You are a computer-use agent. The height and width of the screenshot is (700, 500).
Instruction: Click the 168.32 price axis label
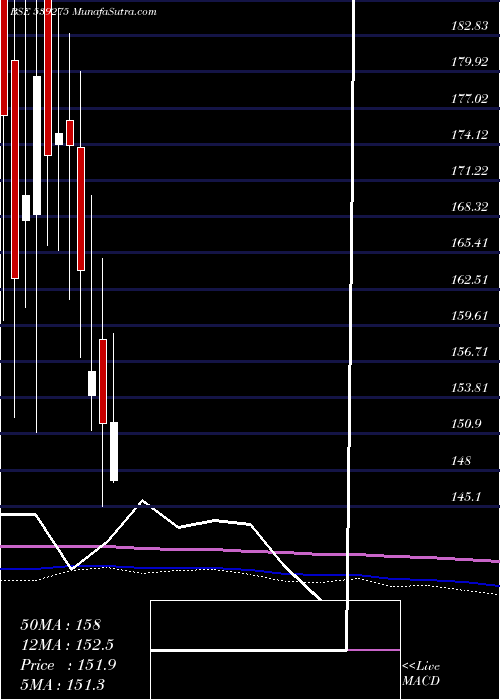[470, 207]
